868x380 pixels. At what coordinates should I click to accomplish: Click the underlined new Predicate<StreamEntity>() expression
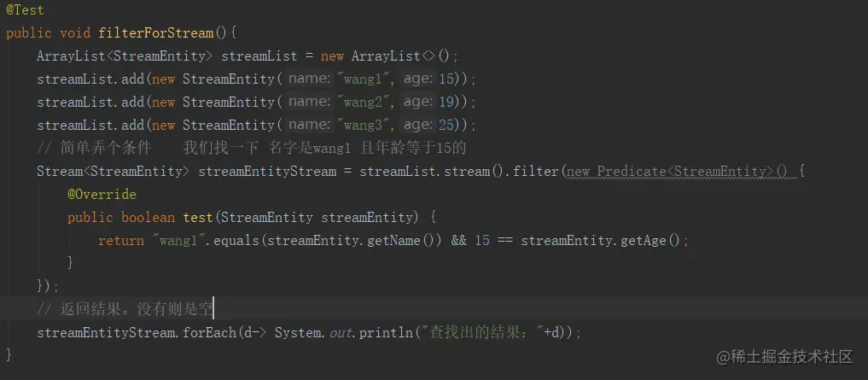click(677, 172)
